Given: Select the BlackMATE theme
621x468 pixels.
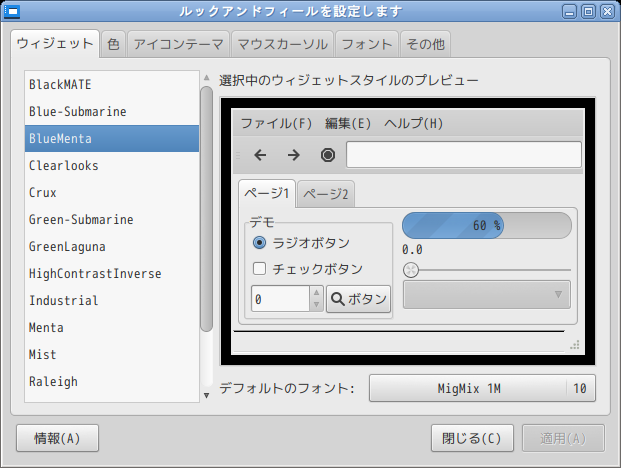Looking at the screenshot, I should (112, 84).
